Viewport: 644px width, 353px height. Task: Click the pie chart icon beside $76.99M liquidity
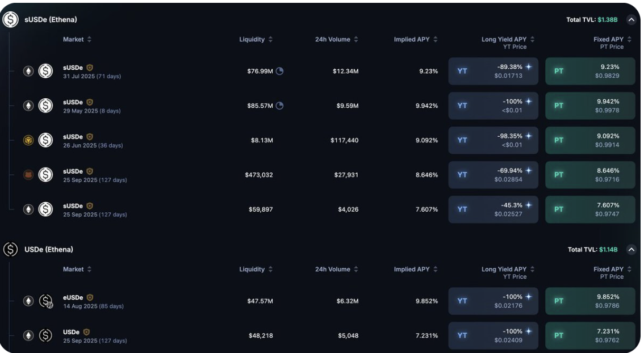pos(279,71)
